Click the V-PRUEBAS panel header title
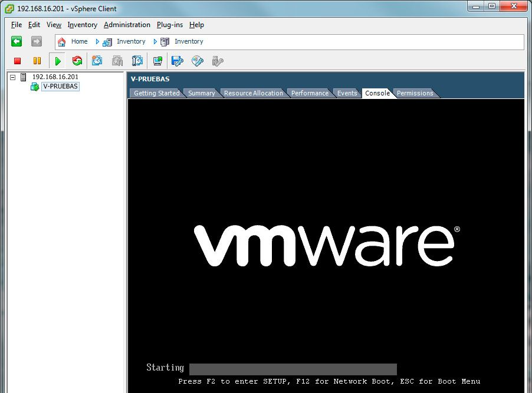532x393 pixels. pos(150,79)
